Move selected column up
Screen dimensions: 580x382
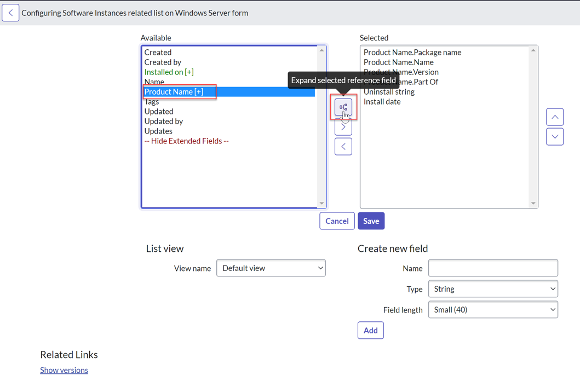coord(555,117)
